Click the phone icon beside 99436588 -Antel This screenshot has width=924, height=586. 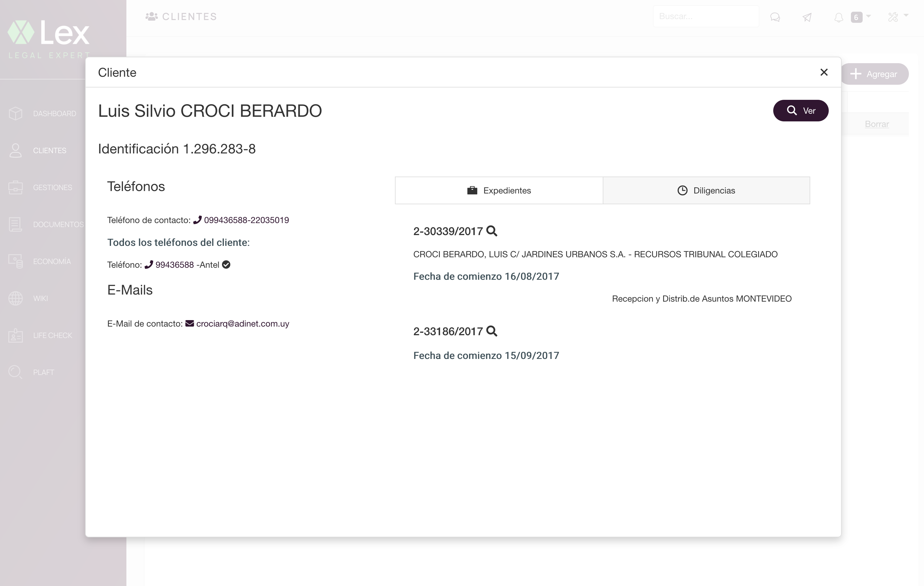pos(149,264)
